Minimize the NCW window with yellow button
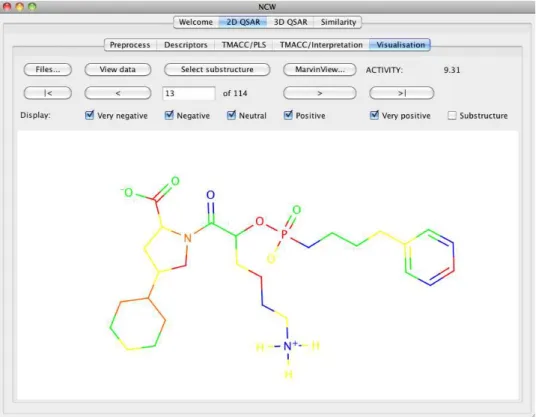 [19, 6]
